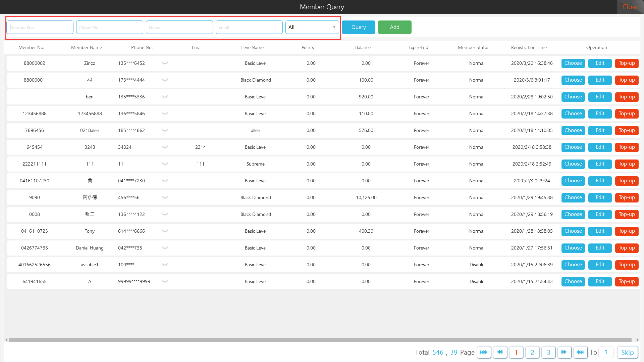This screenshot has width=644, height=362.
Task: Advance to the next page of results
Action: pos(564,352)
